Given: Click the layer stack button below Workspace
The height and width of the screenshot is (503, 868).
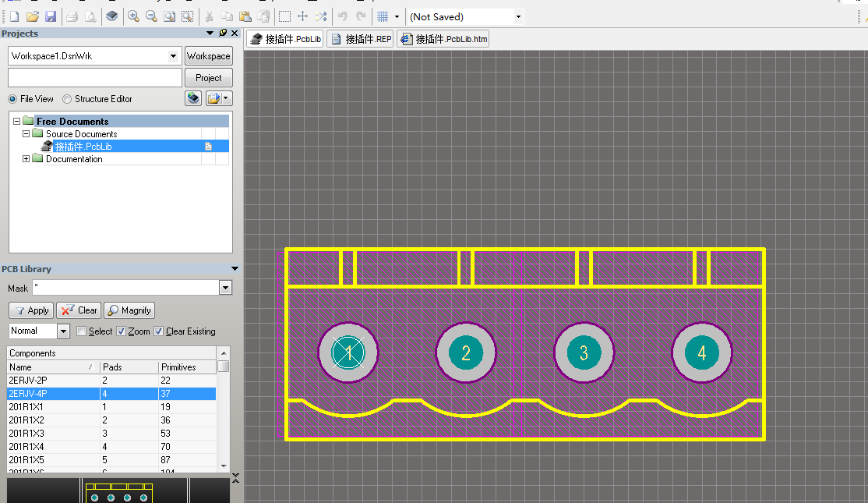Looking at the screenshot, I should tap(193, 98).
